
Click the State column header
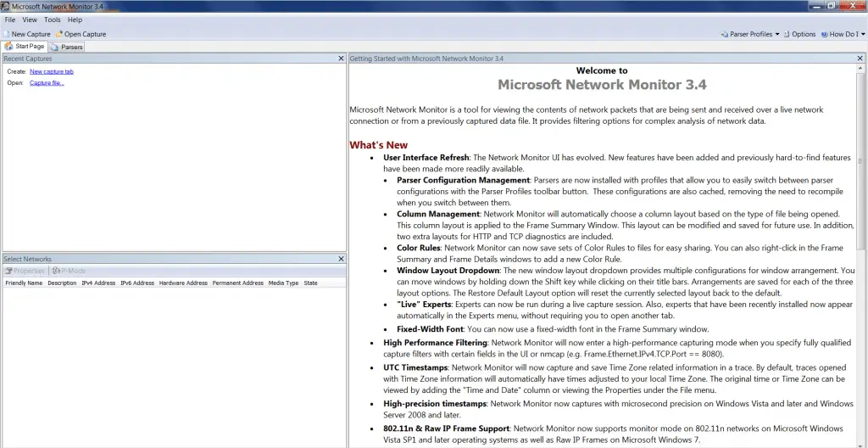[310, 283]
